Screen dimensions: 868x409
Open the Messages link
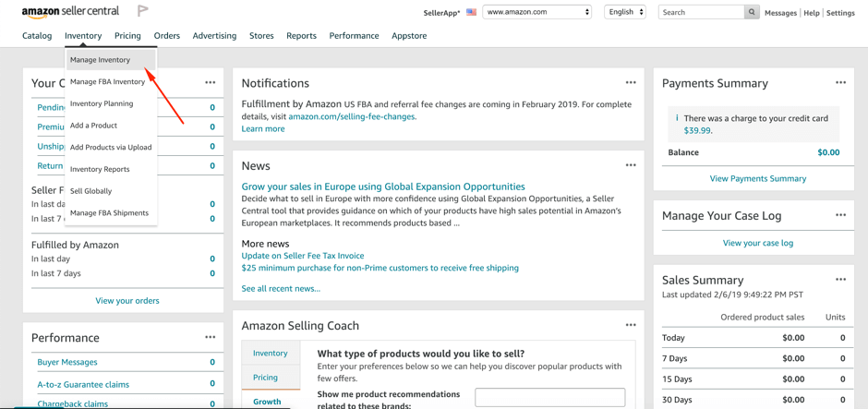(780, 13)
